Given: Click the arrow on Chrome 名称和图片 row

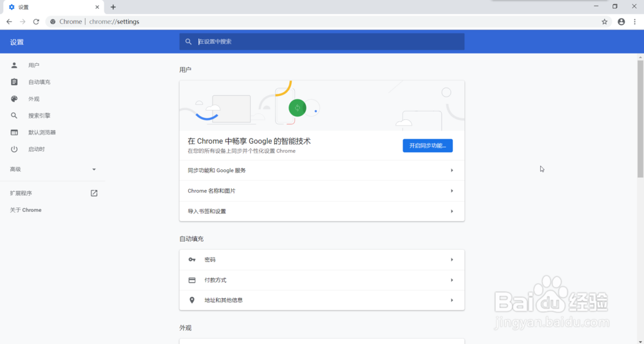Looking at the screenshot, I should pyautogui.click(x=452, y=191).
